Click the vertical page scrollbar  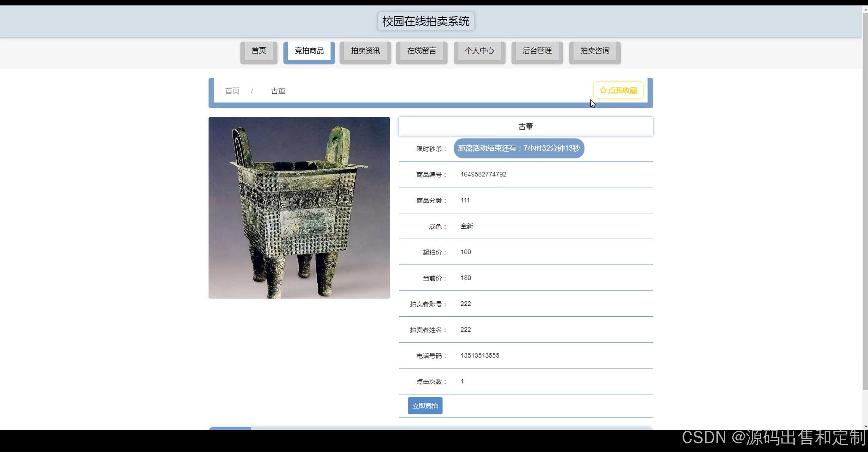[865, 204]
